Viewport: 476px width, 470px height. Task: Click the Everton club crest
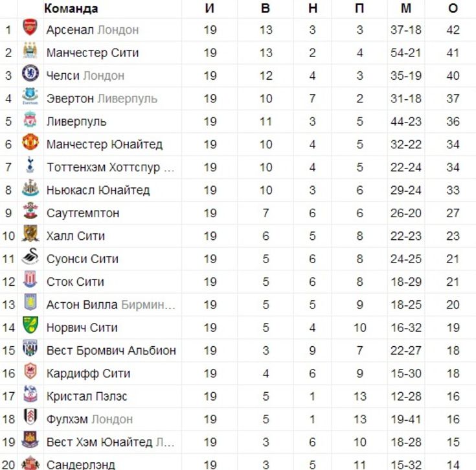(x=30, y=97)
